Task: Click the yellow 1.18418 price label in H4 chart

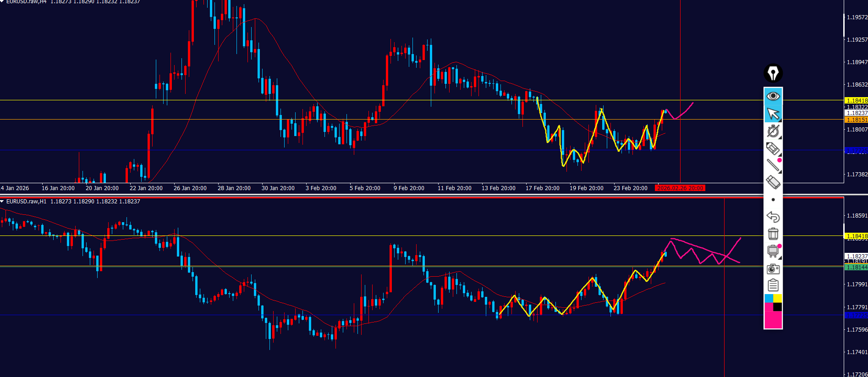Action: tap(856, 100)
